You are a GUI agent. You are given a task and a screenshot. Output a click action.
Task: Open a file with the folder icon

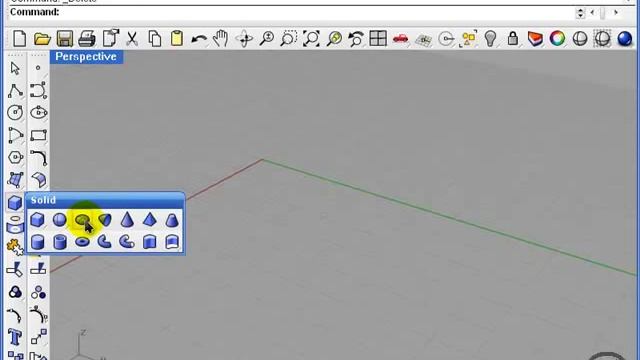pos(42,39)
